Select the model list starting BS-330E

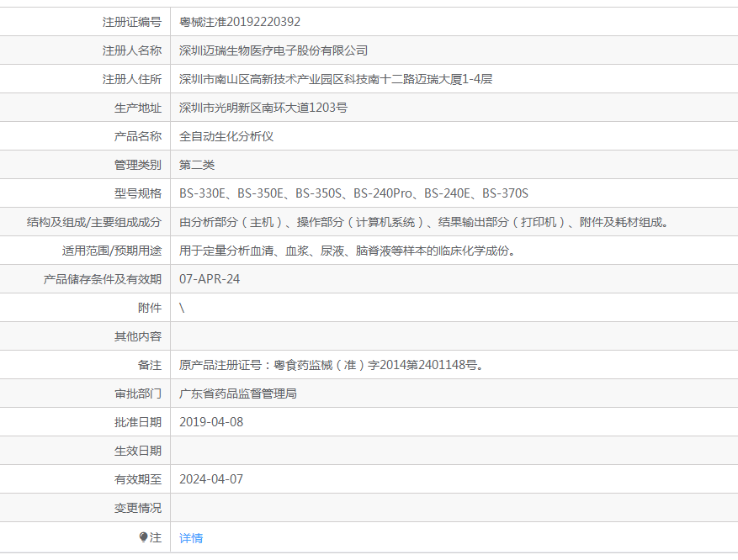pos(353,193)
